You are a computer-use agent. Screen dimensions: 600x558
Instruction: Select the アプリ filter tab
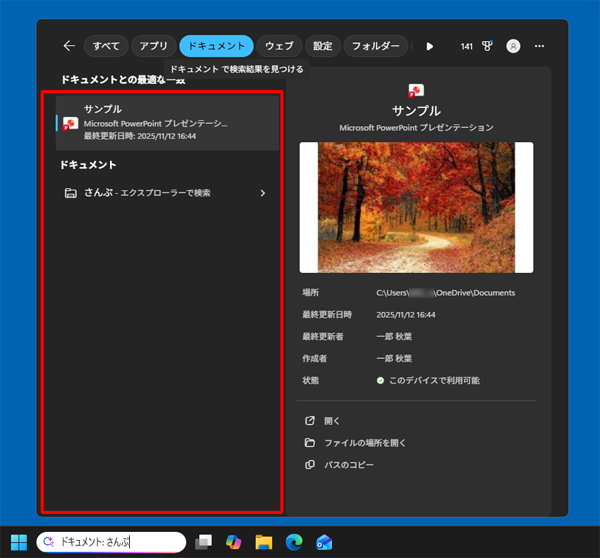tap(153, 46)
